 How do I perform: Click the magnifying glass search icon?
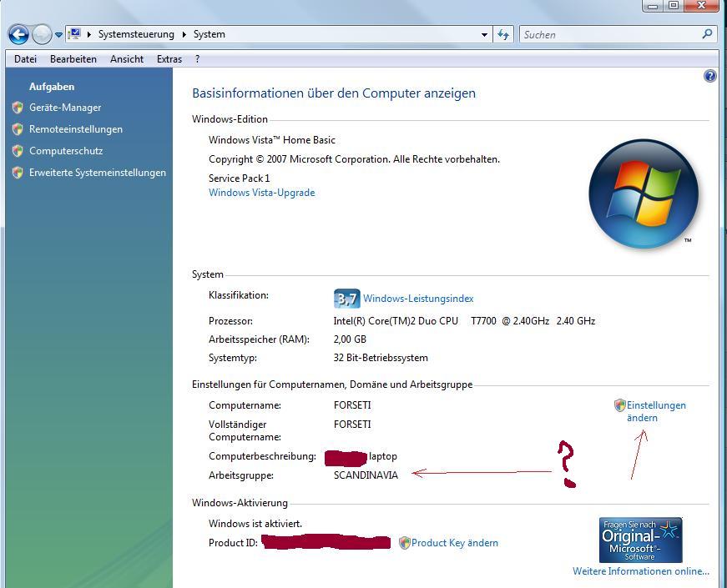(x=708, y=34)
